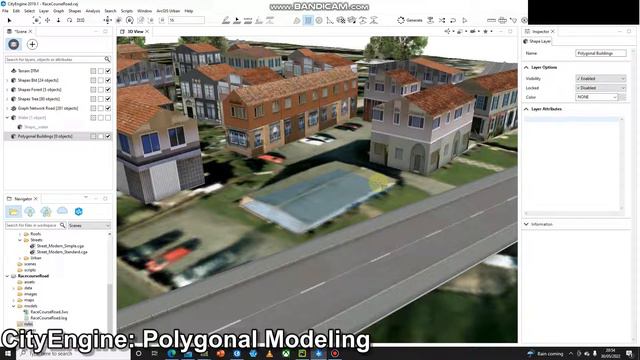Screen dimensions: 640x360
Task: Open the Color NONE dropdown
Action: (596, 97)
